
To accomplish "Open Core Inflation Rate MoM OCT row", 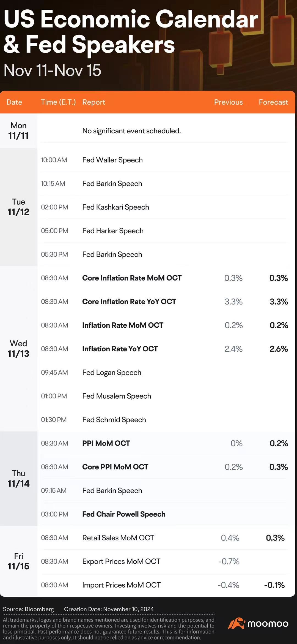I will click(164, 278).
